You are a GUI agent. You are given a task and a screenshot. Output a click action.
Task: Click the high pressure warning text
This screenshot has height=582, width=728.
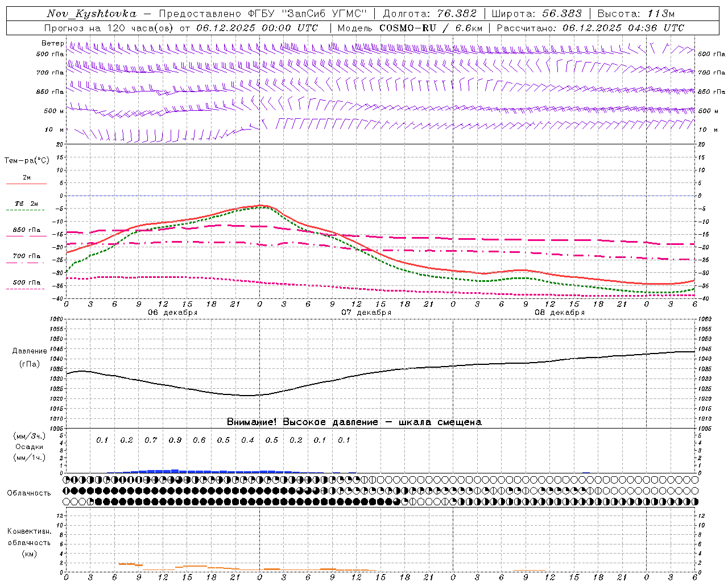tap(354, 422)
